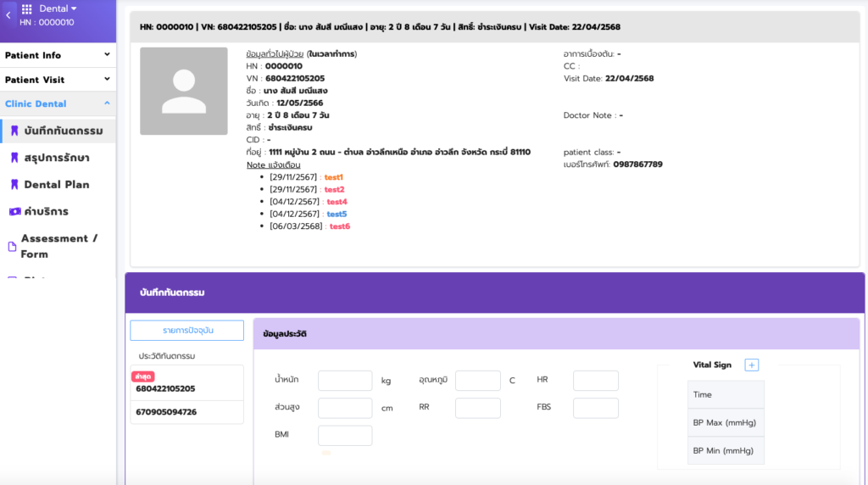Click tooth icon next to สรุปการรักษา
868x485 pixels.
(14, 158)
